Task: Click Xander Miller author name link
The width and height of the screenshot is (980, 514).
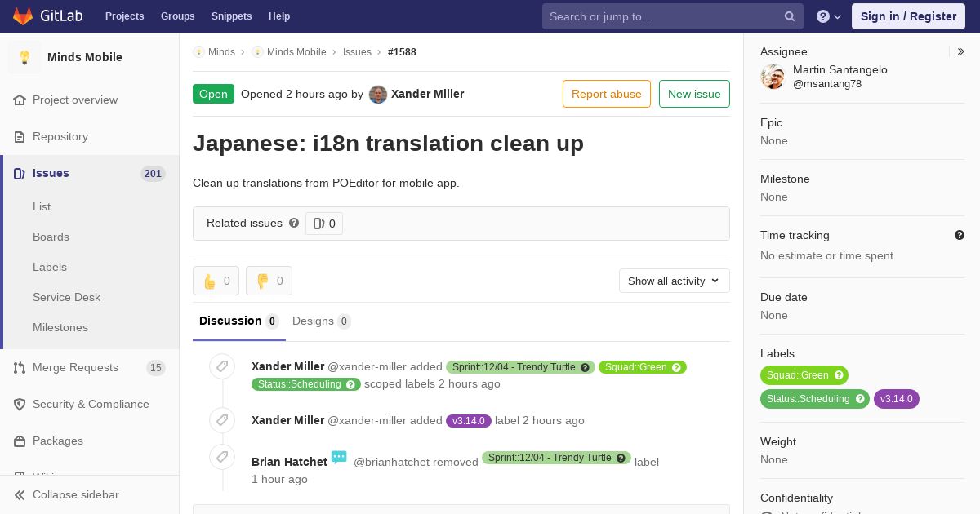Action: (x=428, y=94)
